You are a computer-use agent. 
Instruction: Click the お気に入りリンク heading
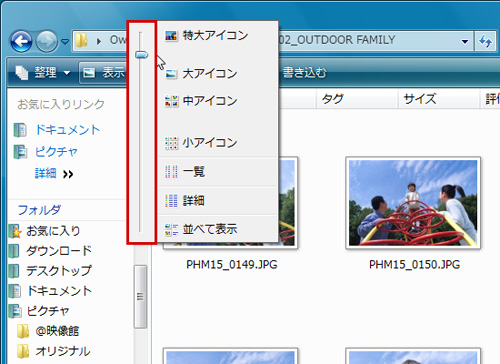coord(61,104)
